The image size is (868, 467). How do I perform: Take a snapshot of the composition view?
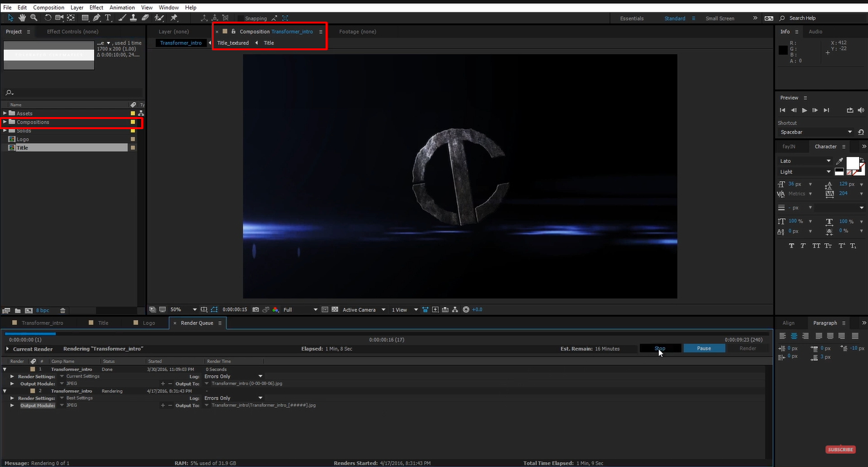(256, 309)
